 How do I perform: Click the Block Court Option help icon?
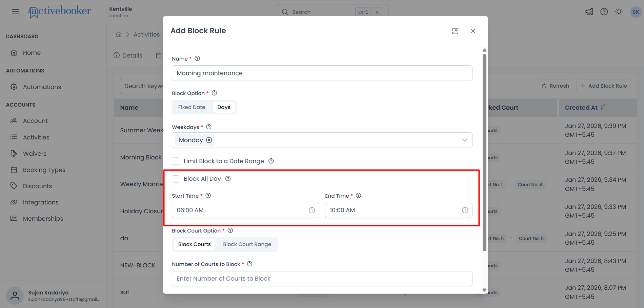click(x=230, y=230)
